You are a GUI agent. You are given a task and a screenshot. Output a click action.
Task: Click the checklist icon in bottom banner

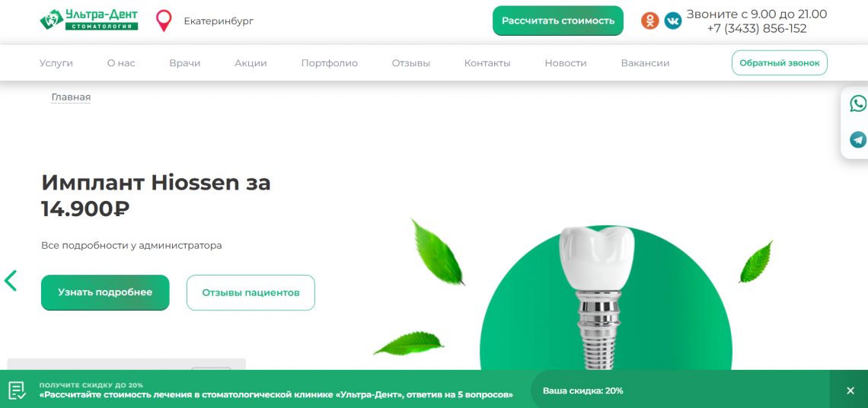(18, 390)
